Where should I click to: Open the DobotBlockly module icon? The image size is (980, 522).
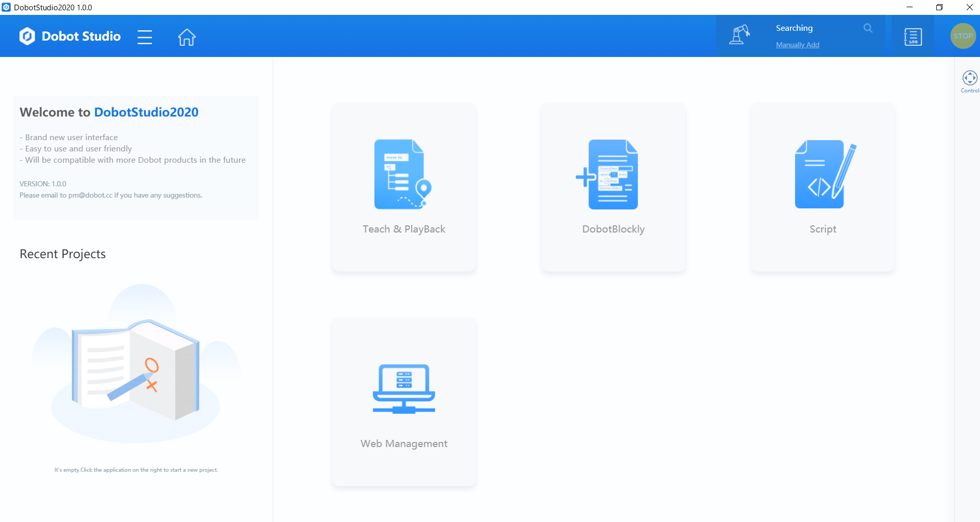[x=607, y=174]
